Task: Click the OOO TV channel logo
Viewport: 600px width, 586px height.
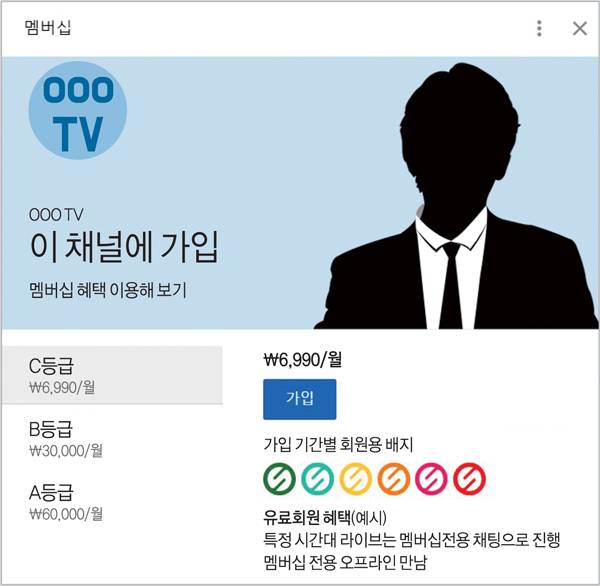Action: point(78,111)
